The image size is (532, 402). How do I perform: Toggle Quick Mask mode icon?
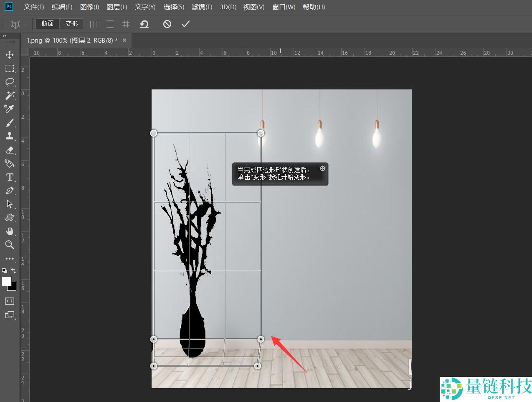pos(10,301)
